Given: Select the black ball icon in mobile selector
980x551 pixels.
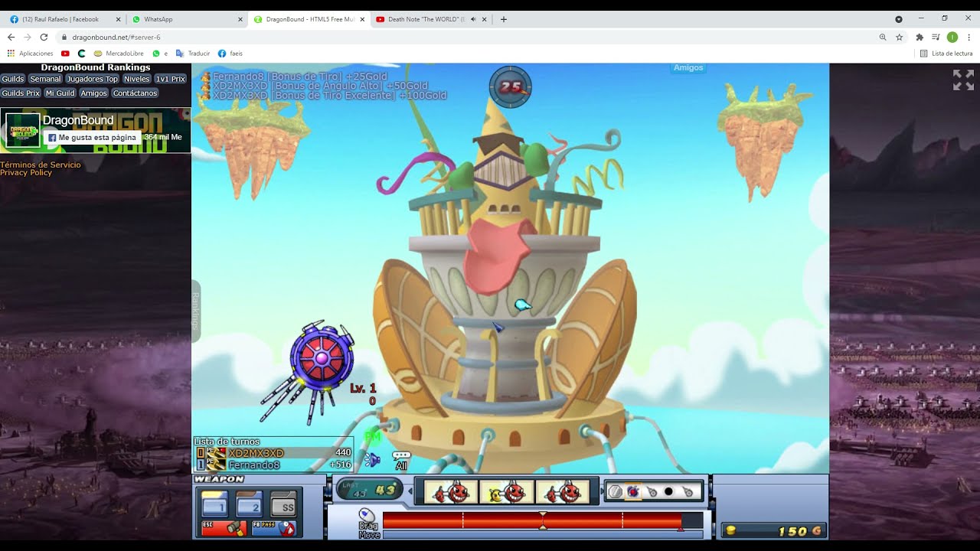Looking at the screenshot, I should pyautogui.click(x=668, y=491).
